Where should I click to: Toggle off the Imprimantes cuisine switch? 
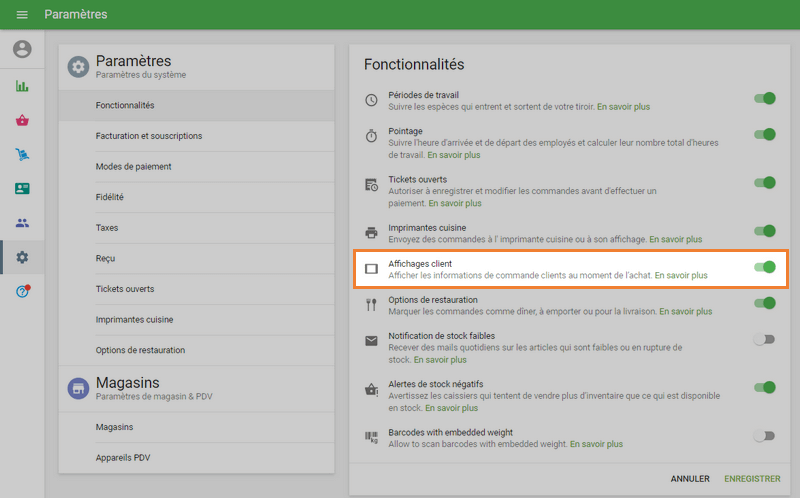point(765,231)
